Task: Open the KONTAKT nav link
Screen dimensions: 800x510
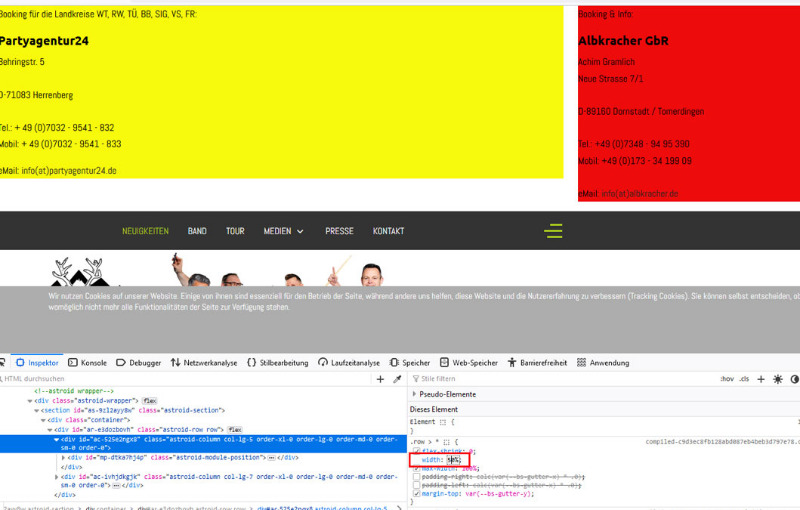Action: coord(388,231)
